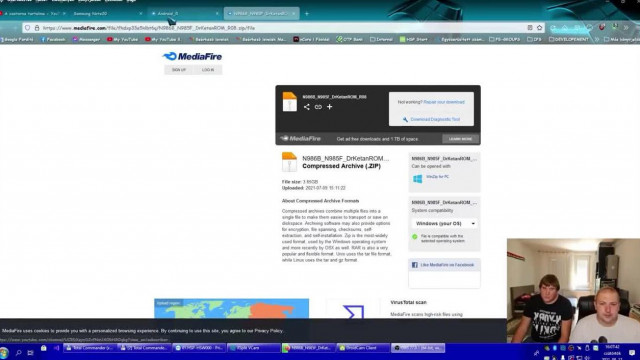Click the VirusTotal logo icon
The image size is (640, 360).
tap(353, 312)
